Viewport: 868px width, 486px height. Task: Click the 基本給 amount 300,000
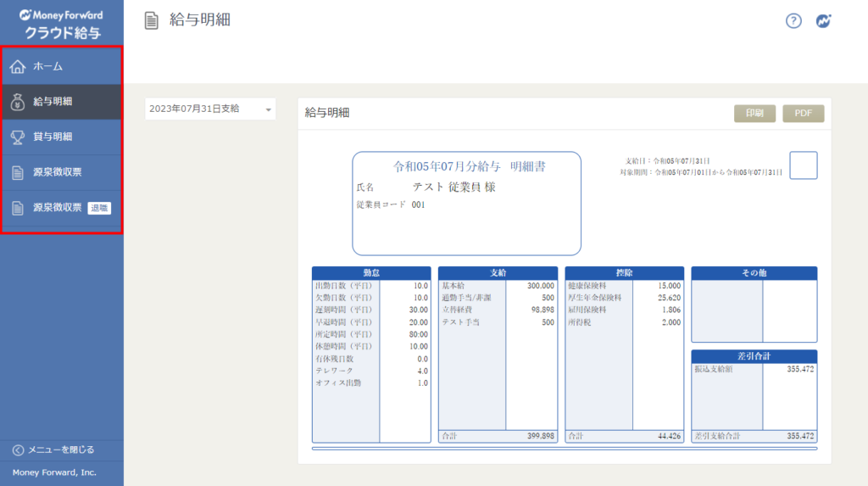tap(540, 286)
